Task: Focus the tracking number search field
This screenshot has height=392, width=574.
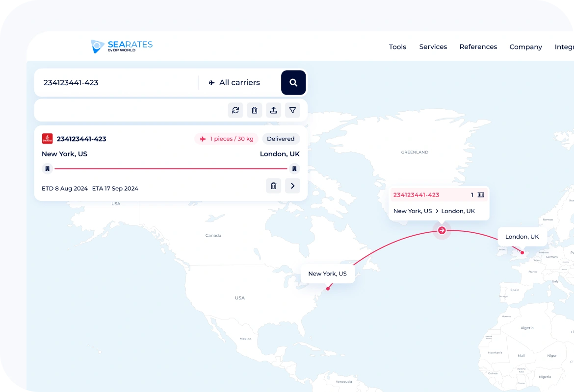Action: pyautogui.click(x=117, y=83)
